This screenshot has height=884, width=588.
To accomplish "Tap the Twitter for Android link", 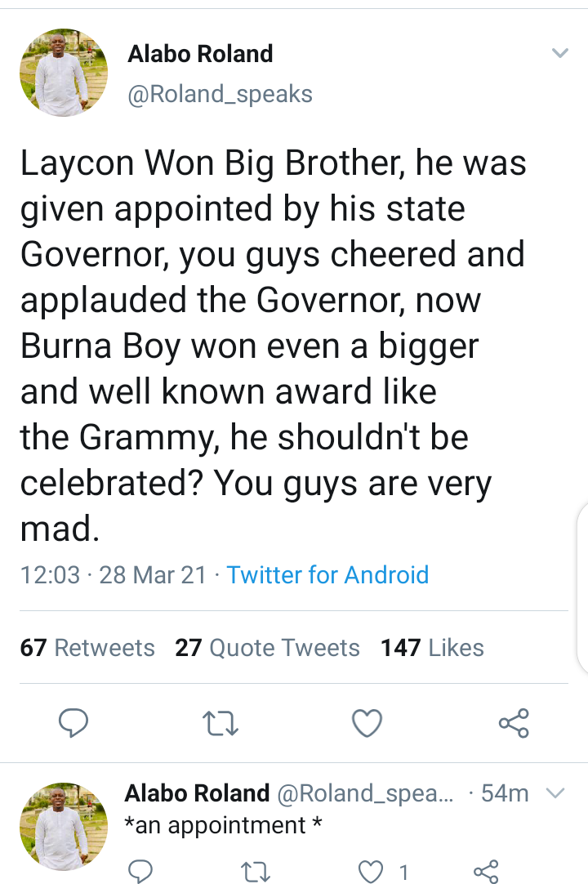I will tap(327, 574).
